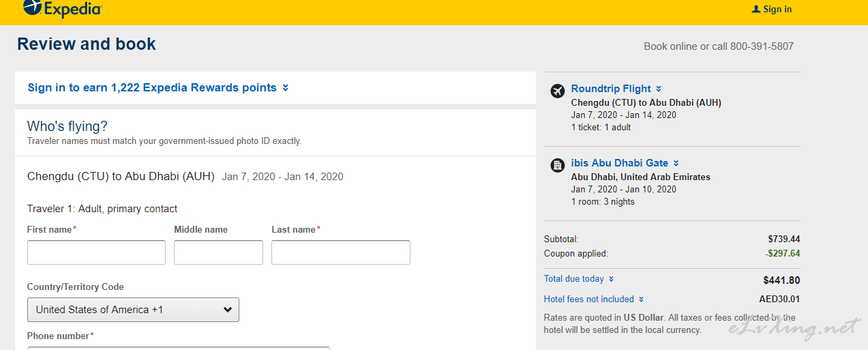Click the AED30.01 hotel fee value
Image resolution: width=868 pixels, height=350 pixels.
coord(780,300)
